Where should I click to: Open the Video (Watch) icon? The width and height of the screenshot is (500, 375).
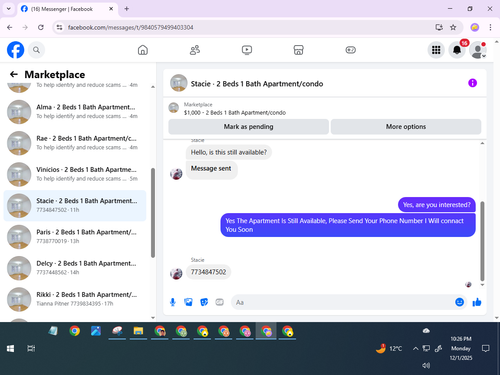coord(247,50)
